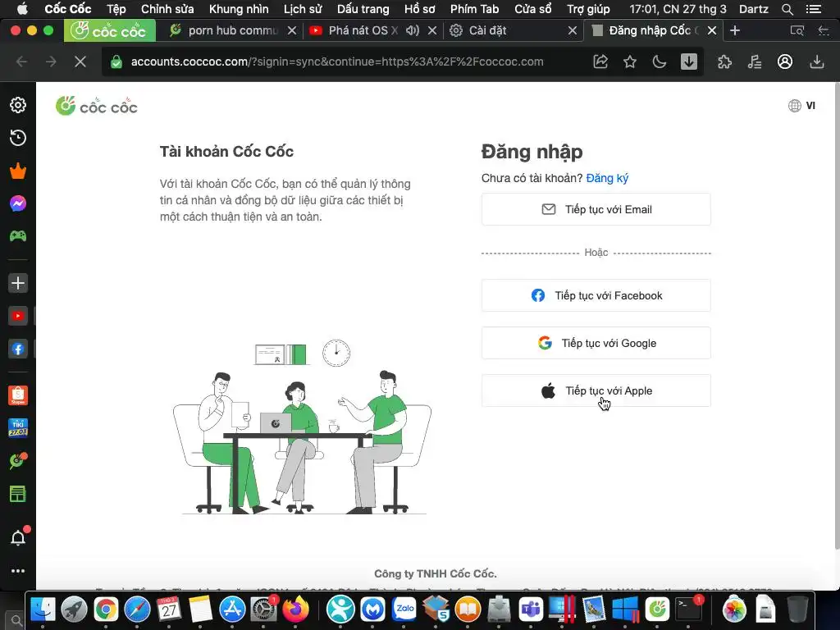This screenshot has width=840, height=630.
Task: Open the Tệp menu
Action: 116,9
